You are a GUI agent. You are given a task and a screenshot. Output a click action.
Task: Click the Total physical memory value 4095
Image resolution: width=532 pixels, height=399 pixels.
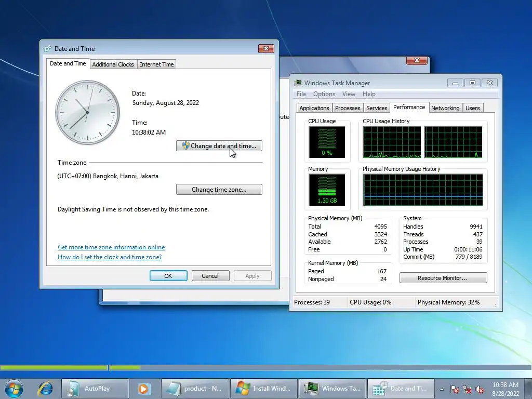381,227
